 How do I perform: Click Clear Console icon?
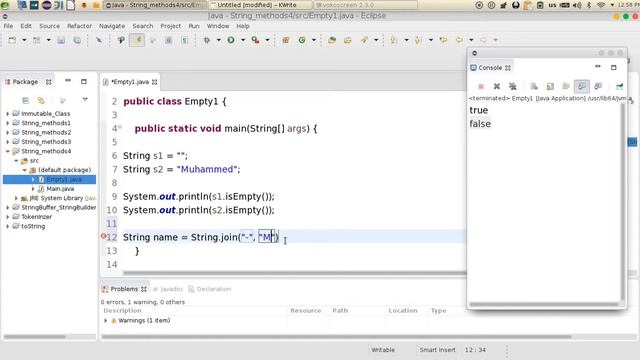(534, 87)
